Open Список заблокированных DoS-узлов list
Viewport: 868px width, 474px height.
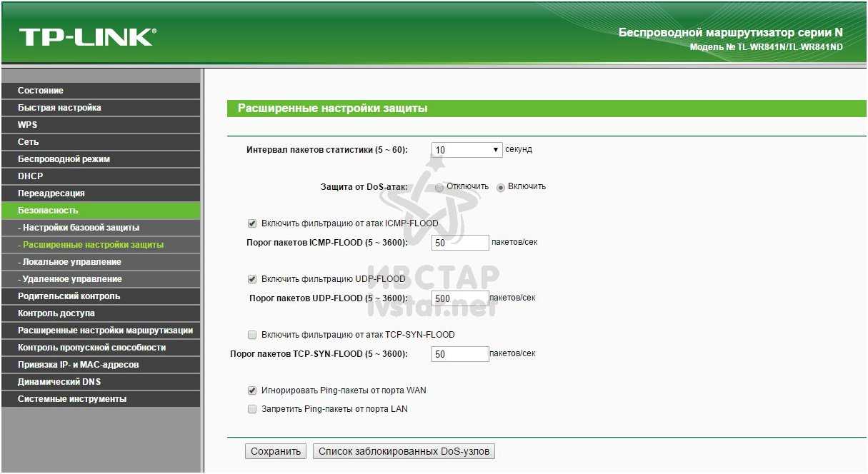[404, 451]
